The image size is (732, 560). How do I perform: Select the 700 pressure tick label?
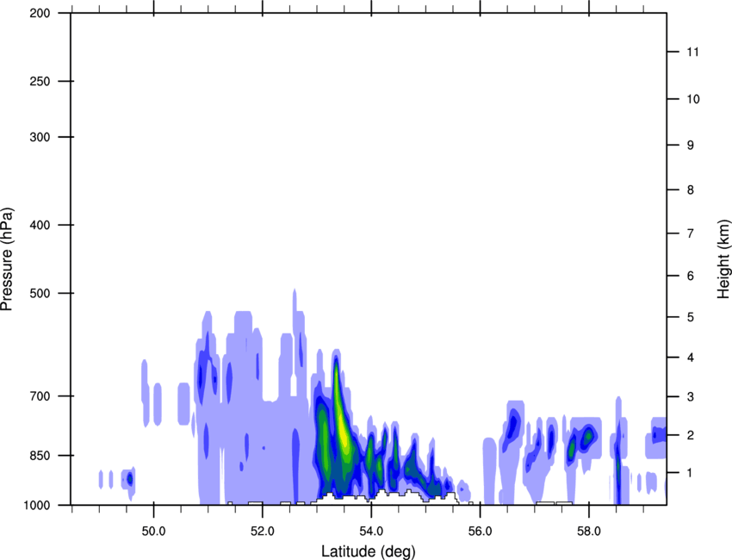[x=40, y=396]
